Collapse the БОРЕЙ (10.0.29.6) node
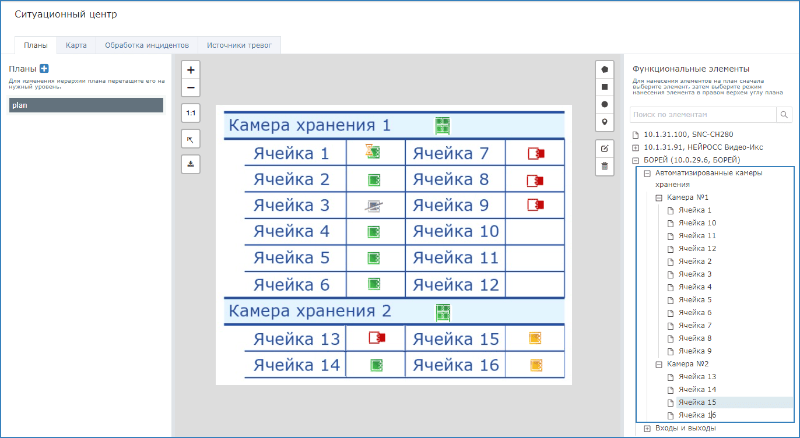 click(636, 160)
